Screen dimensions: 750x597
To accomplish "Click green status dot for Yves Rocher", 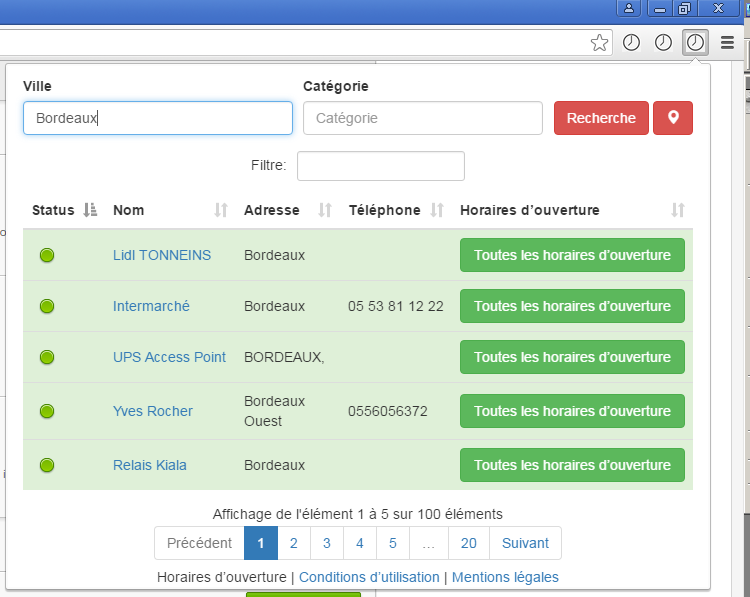I will pos(47,411).
